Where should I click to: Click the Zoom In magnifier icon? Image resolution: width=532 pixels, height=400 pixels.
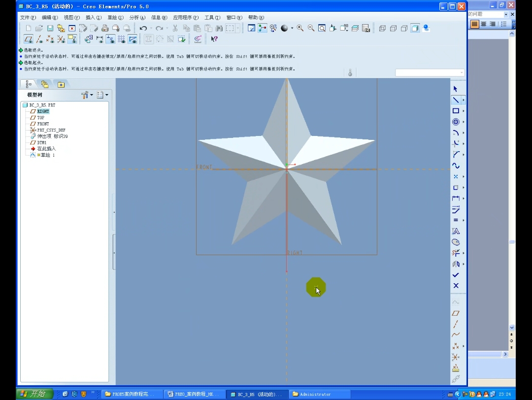pyautogui.click(x=300, y=28)
